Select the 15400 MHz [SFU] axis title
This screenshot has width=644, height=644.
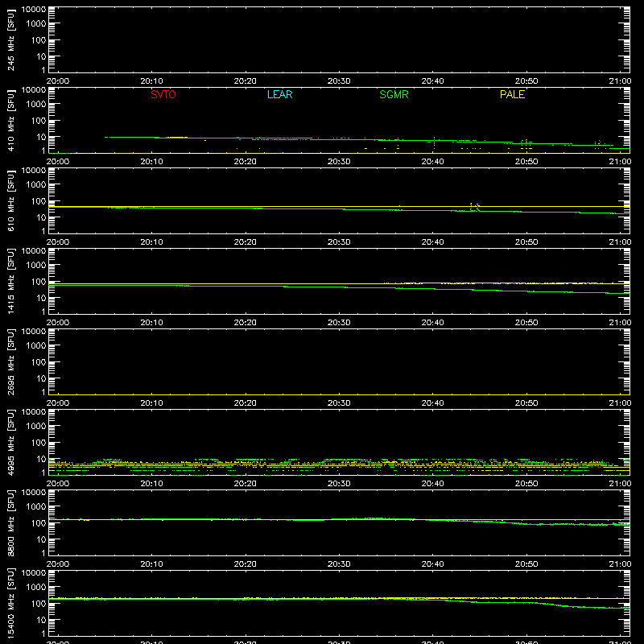(x=10, y=603)
